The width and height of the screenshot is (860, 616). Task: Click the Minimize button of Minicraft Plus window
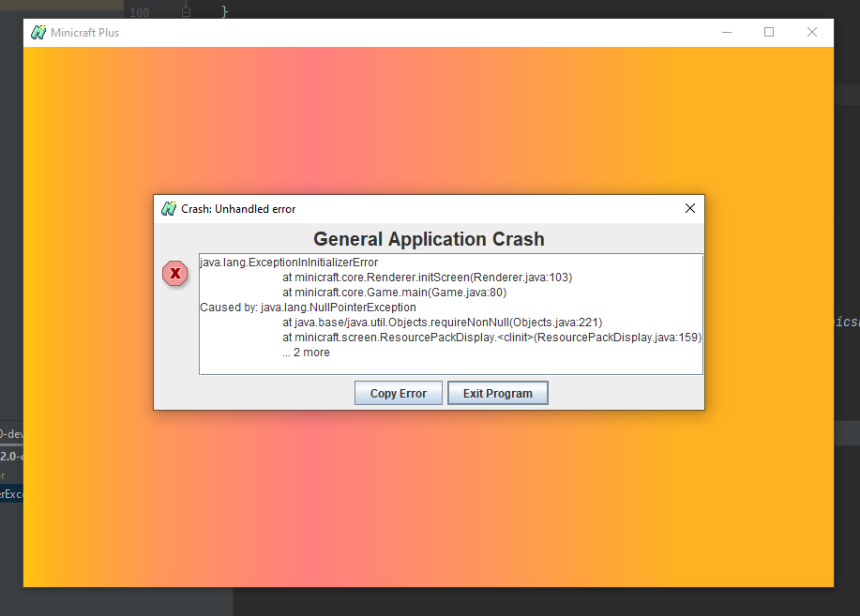726,32
